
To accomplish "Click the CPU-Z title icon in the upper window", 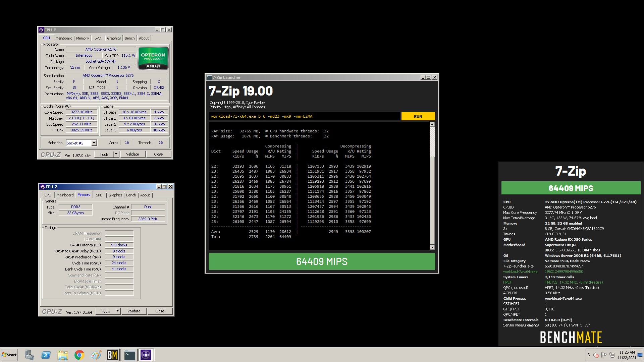I will click(41, 30).
